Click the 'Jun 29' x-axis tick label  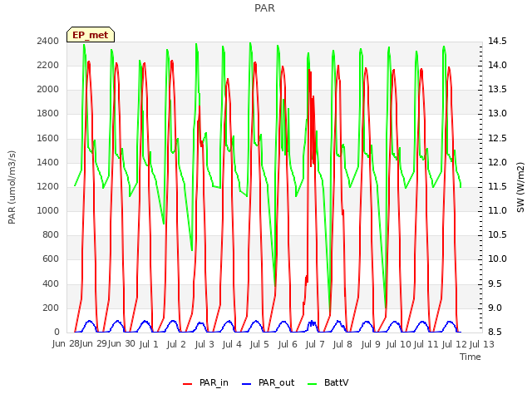pos(93,344)
